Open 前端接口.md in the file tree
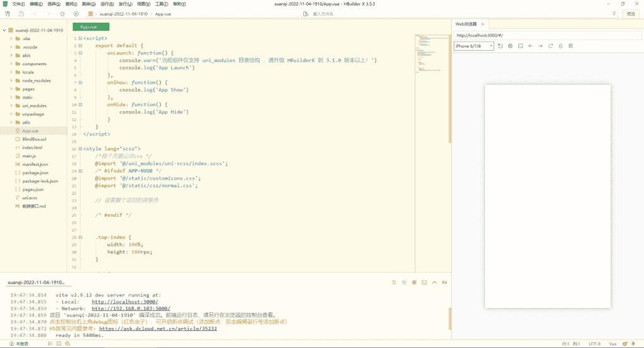Image resolution: width=644 pixels, height=348 pixels. coord(34,207)
